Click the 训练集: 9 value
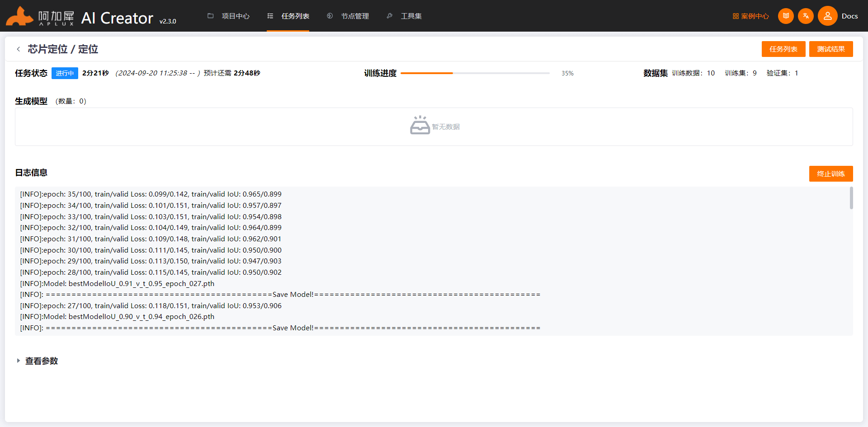 pos(741,73)
